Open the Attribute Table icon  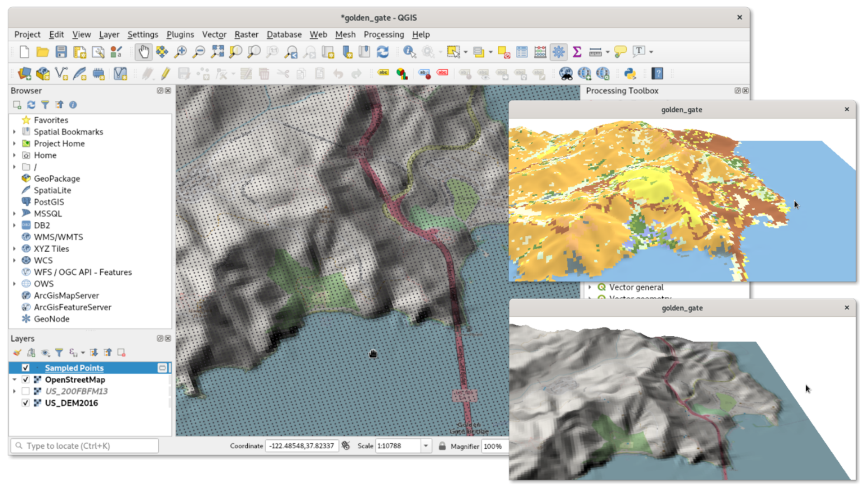[x=522, y=52]
